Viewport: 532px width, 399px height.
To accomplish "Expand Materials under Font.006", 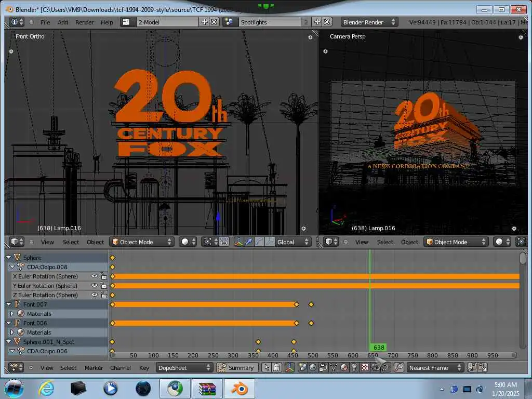I will (12, 332).
